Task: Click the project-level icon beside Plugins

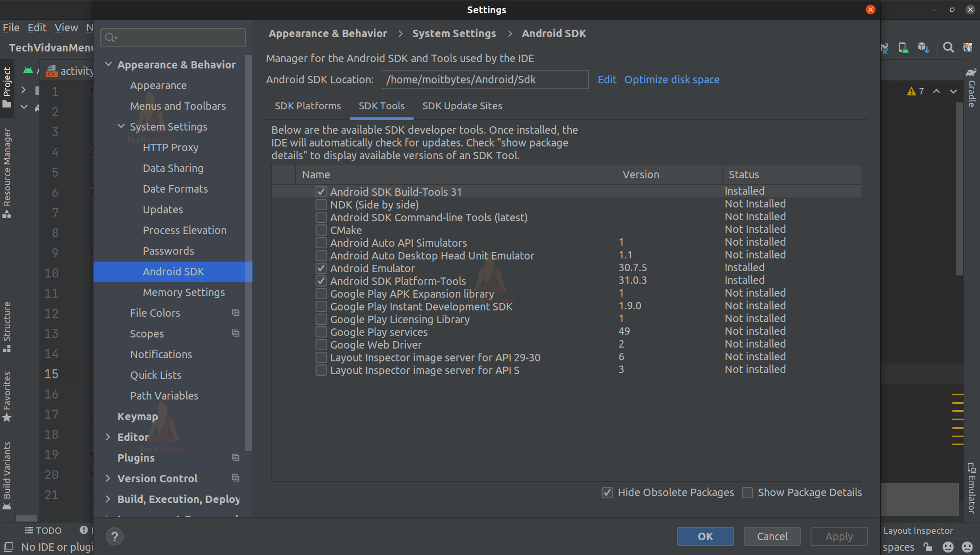Action: [236, 457]
